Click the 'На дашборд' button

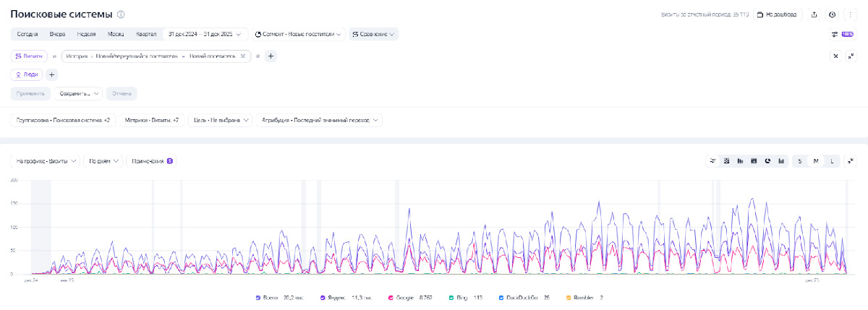click(x=777, y=14)
